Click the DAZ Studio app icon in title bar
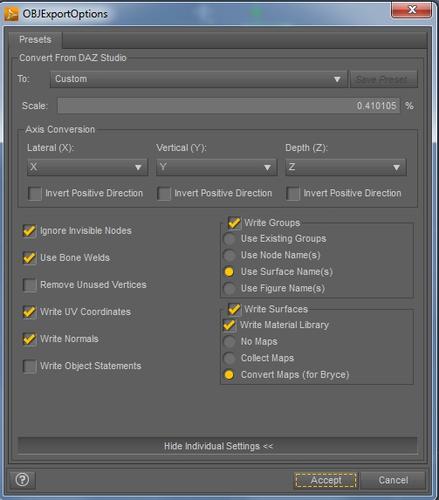Image resolution: width=439 pixels, height=500 pixels. [x=12, y=14]
